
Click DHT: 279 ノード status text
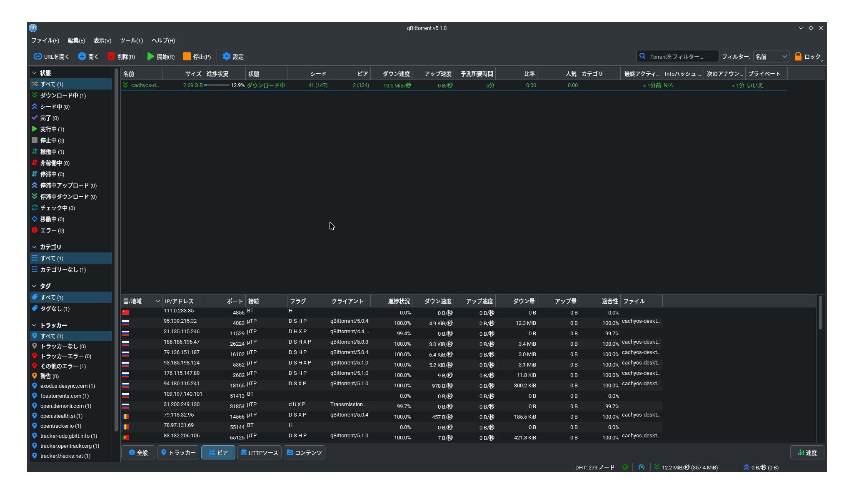[x=594, y=467]
